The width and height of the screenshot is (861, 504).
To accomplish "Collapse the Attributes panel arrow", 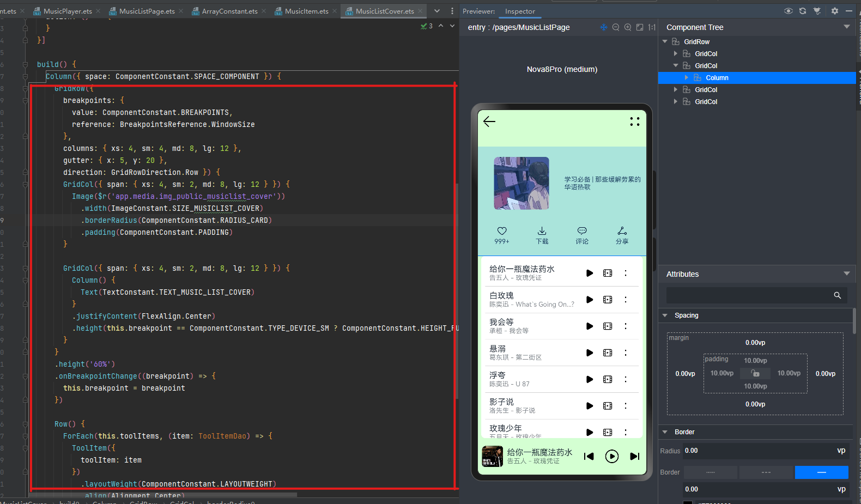I will tap(847, 274).
